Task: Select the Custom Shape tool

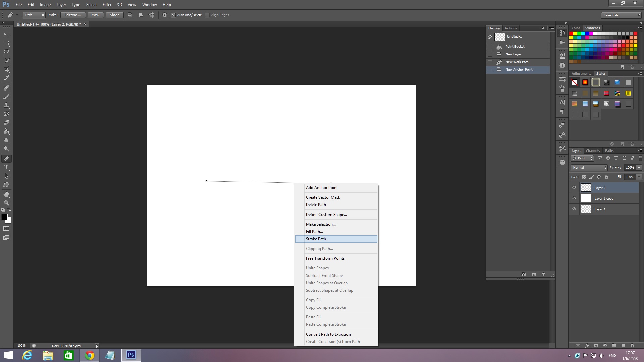Action: 6,185
